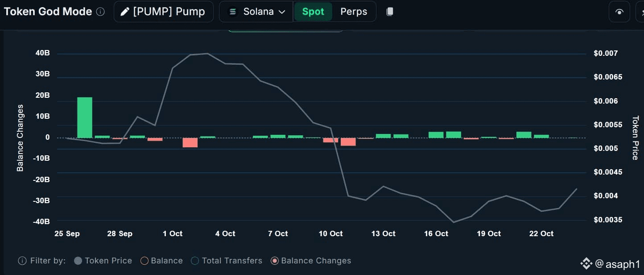The width and height of the screenshot is (644, 275).
Task: Toggle the Token Price filter
Action: 103,261
